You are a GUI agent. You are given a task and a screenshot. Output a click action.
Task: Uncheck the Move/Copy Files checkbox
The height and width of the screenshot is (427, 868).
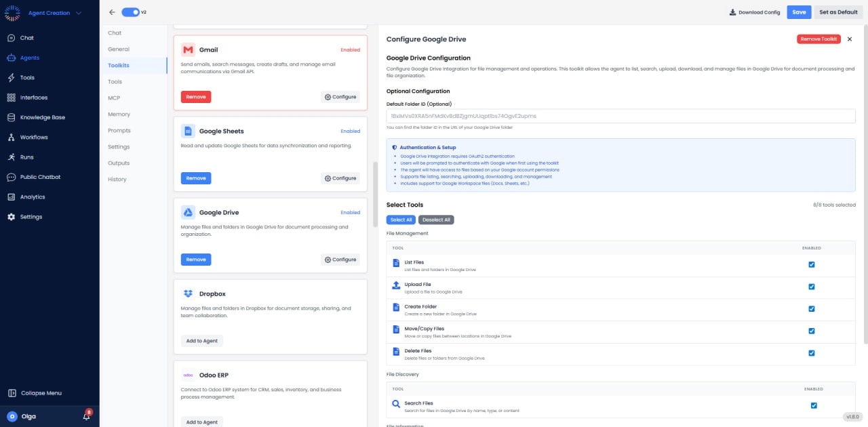click(x=812, y=331)
